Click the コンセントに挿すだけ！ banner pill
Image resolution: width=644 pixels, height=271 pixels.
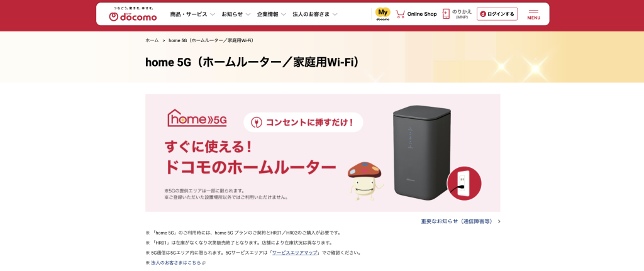pyautogui.click(x=303, y=123)
